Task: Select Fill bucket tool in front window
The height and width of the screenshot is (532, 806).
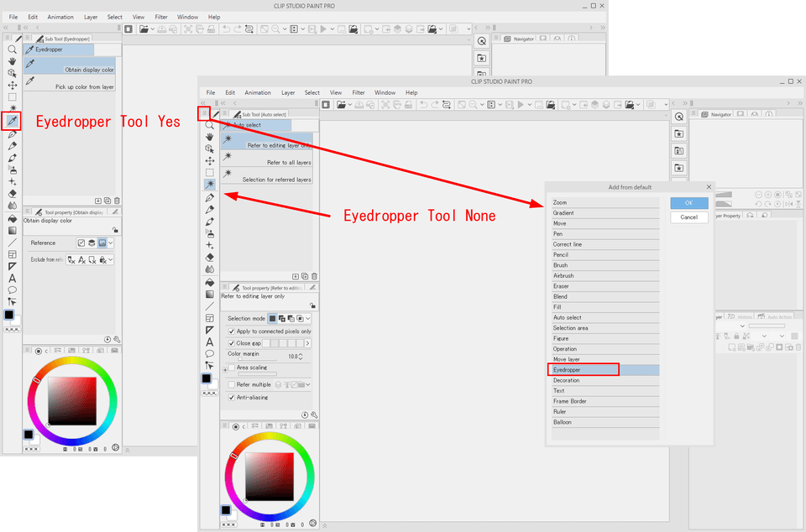Action: coord(209,283)
